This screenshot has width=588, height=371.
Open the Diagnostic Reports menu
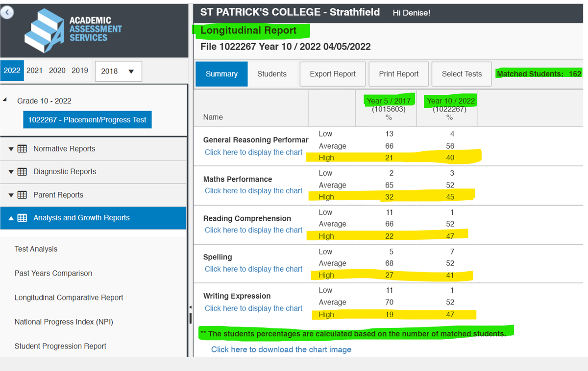pos(93,172)
